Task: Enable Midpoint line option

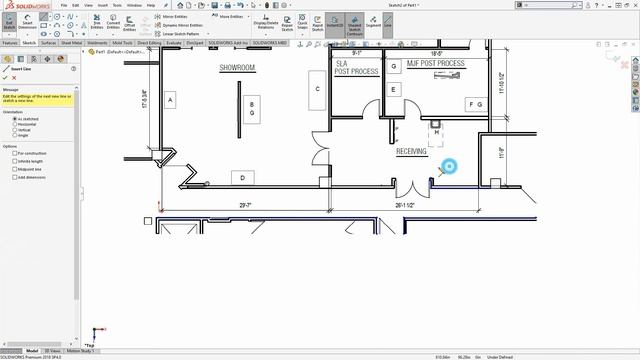Action: [x=15, y=169]
